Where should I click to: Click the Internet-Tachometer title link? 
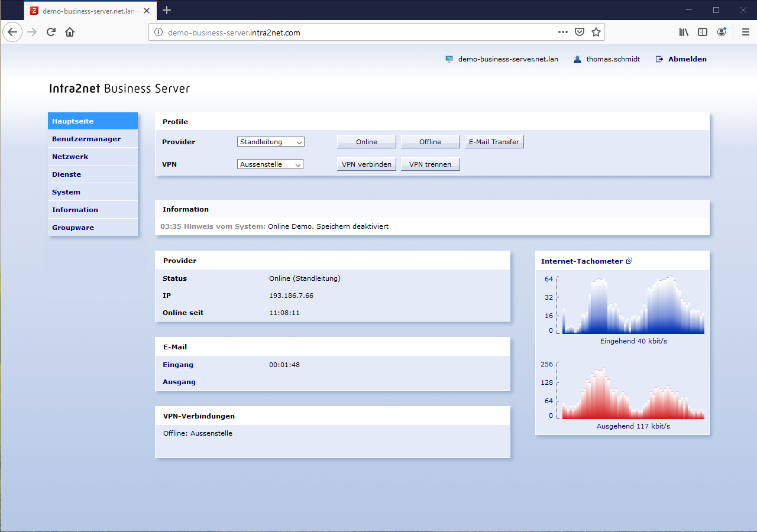point(582,261)
